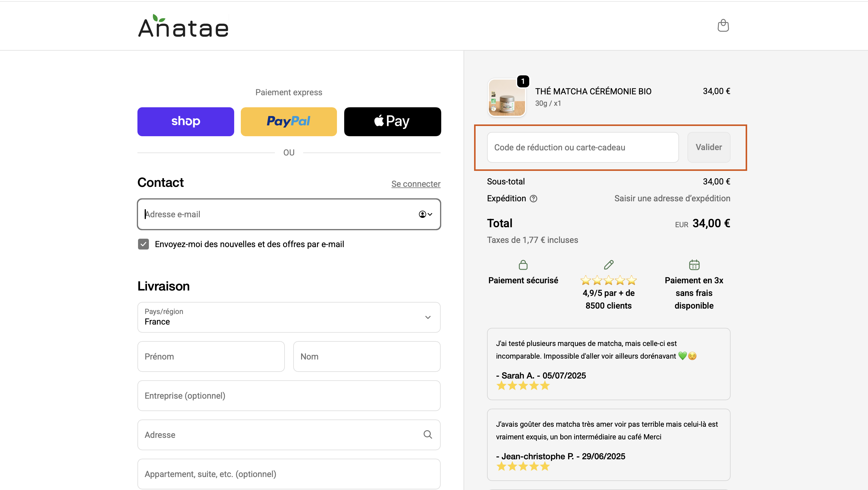This screenshot has height=490, width=868.
Task: Click the calendar icon for Paiement en 3x
Action: 694,265
